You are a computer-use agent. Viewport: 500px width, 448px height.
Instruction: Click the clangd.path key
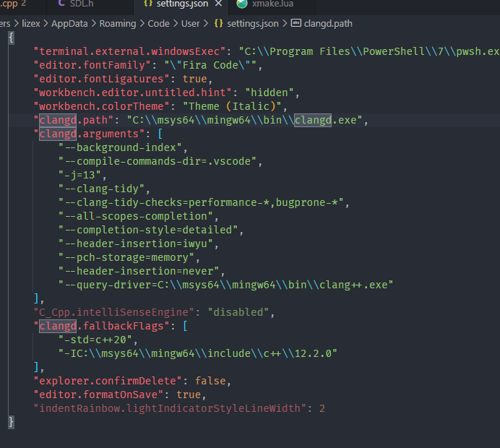(74, 120)
